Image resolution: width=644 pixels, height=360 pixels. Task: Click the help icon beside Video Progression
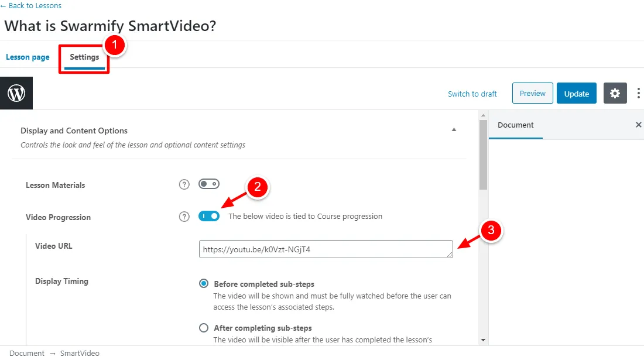tap(184, 216)
